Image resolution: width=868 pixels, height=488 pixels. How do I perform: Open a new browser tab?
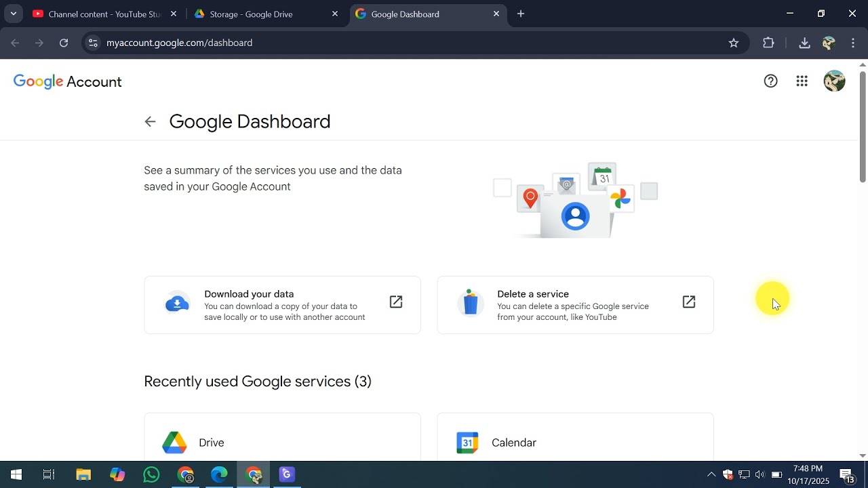521,14
